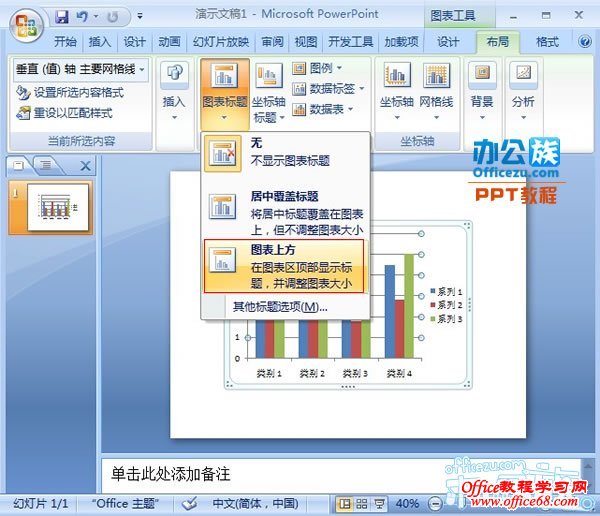Screen dimensions: 600x516
Task: Click the 类别 4 axis label
Action: pyautogui.click(x=399, y=373)
